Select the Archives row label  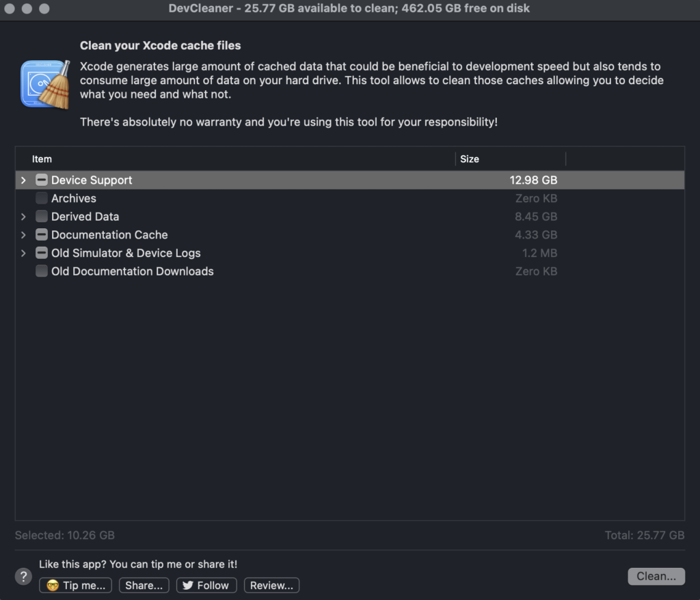74,198
